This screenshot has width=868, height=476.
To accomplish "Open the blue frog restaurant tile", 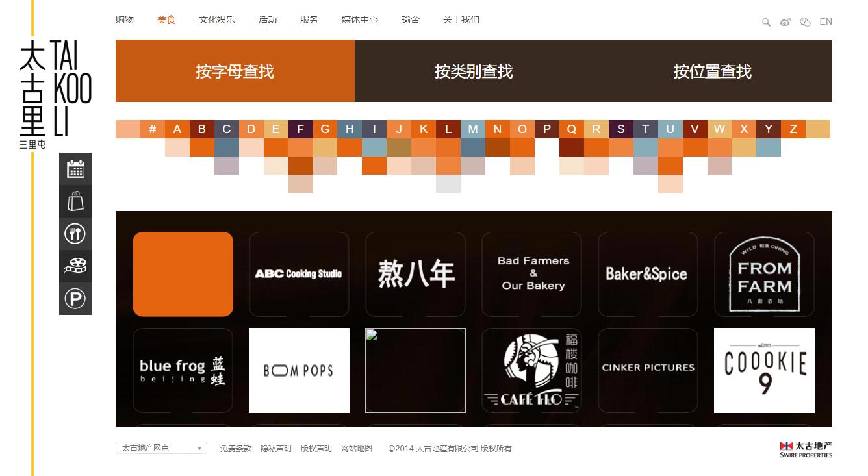I will pyautogui.click(x=183, y=370).
